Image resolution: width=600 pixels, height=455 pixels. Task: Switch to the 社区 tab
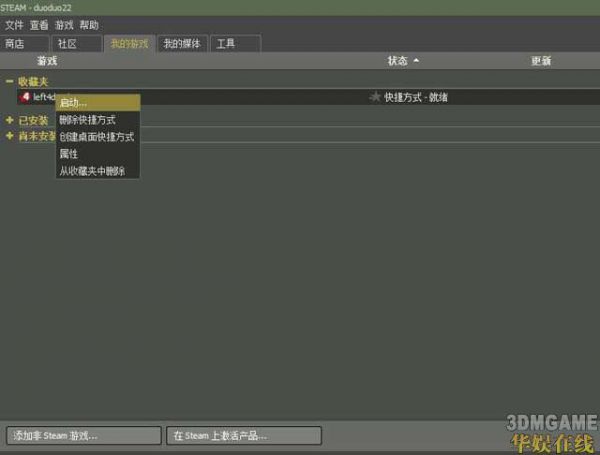tap(77, 44)
